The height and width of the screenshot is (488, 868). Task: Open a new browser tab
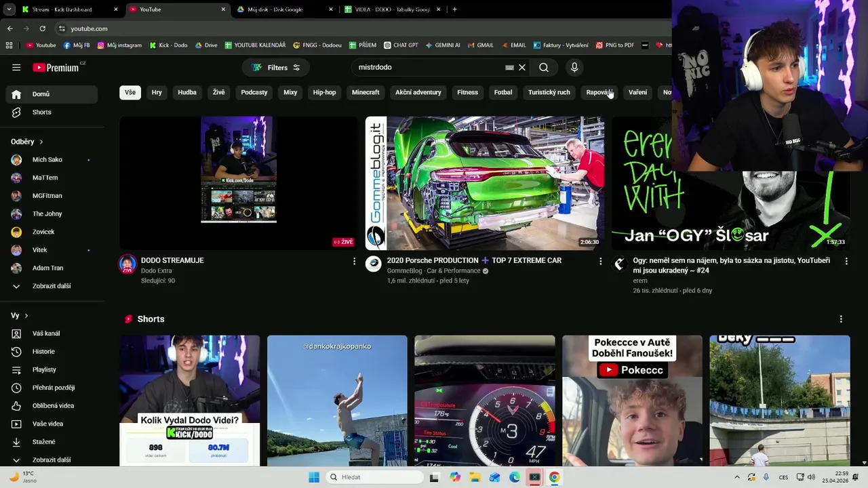[454, 9]
